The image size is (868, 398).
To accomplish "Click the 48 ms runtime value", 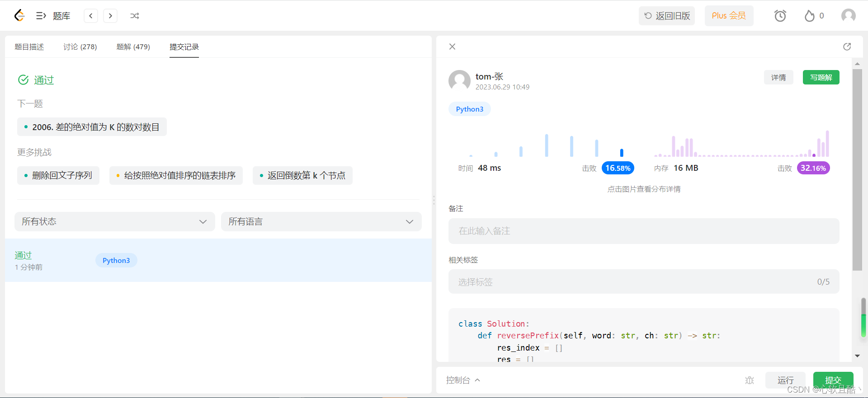I will pyautogui.click(x=490, y=168).
